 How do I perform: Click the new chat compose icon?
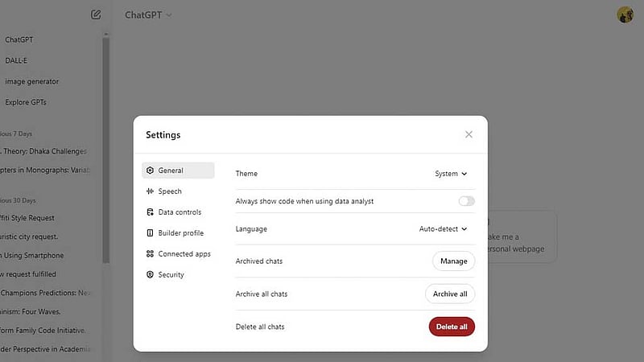click(96, 14)
